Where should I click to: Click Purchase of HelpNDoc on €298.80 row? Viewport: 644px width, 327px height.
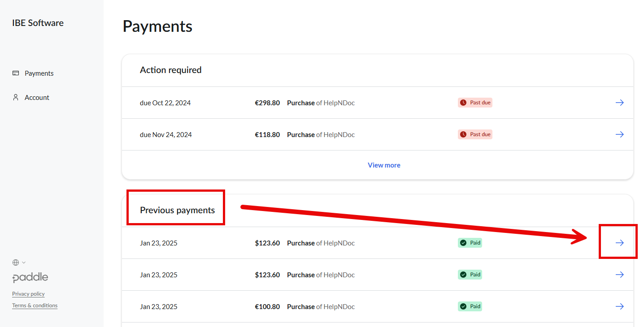321,103
